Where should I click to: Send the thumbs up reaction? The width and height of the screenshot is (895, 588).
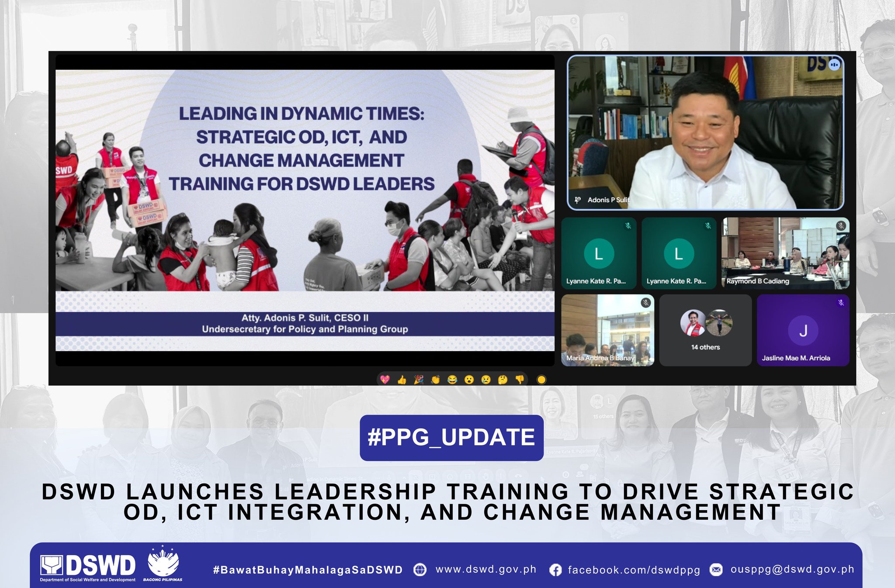(402, 380)
